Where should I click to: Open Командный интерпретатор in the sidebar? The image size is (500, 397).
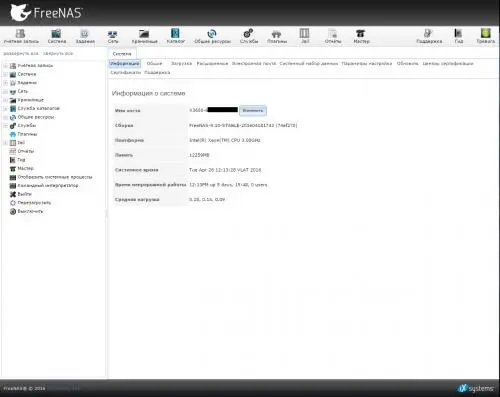tap(44, 185)
